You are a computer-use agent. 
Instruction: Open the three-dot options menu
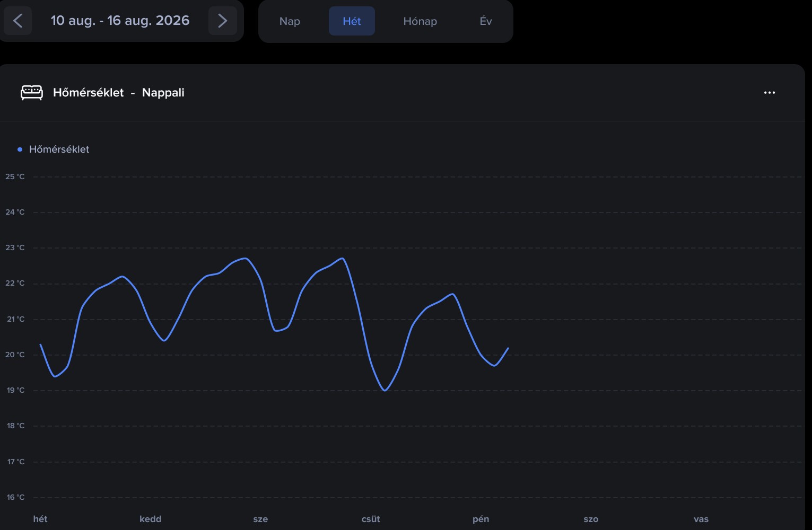pyautogui.click(x=769, y=93)
